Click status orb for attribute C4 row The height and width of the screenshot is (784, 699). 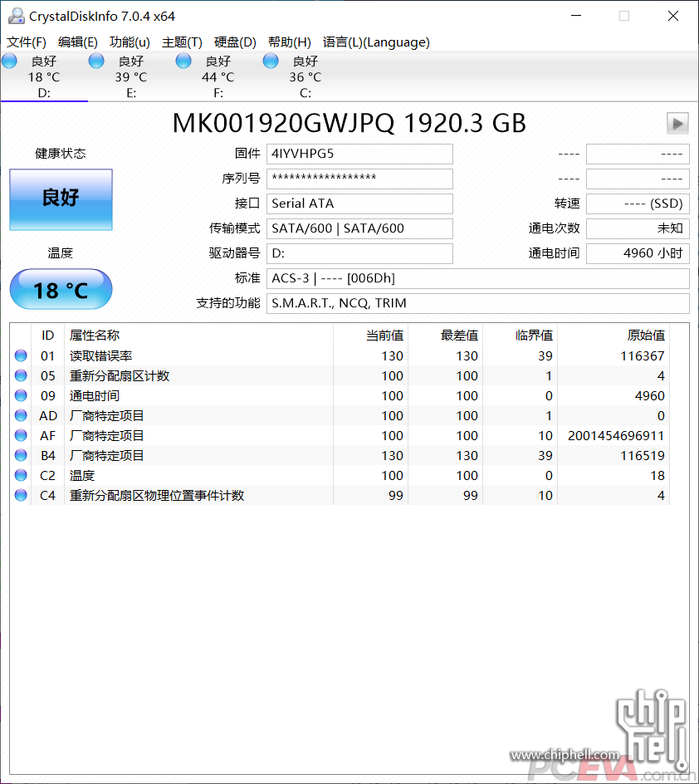(x=21, y=496)
